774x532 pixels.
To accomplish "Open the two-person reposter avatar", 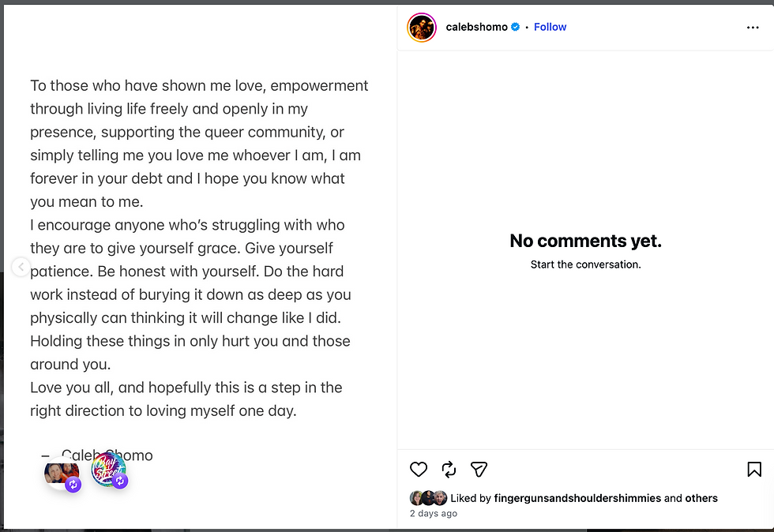I will coord(62,473).
